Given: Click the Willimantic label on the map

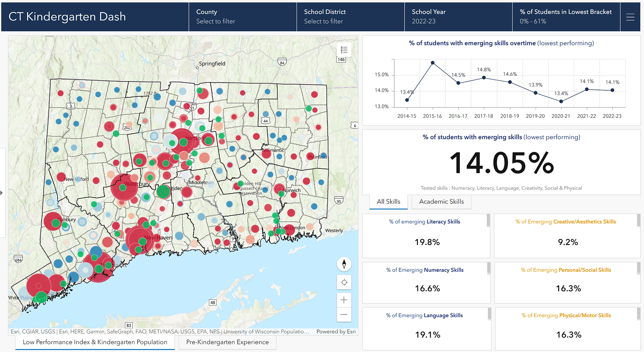Looking at the screenshot, I should coord(273,150).
